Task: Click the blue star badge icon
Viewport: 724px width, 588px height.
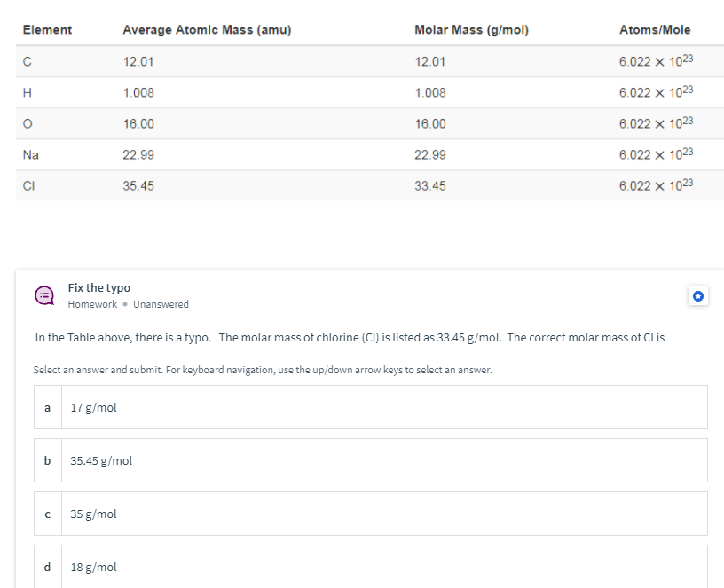Action: point(698,295)
